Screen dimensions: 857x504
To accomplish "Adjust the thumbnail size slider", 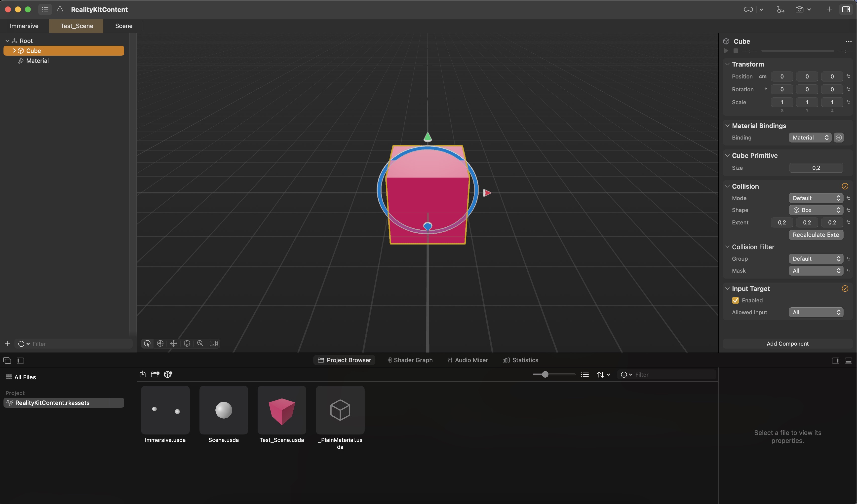I will (x=545, y=374).
